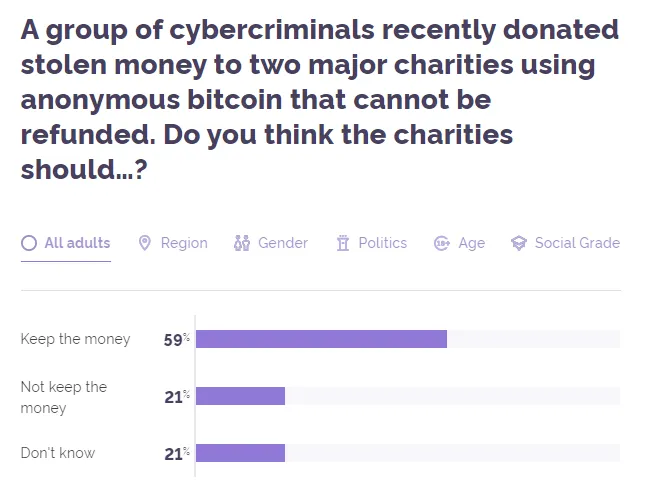Show results by Age tab label

pos(471,243)
